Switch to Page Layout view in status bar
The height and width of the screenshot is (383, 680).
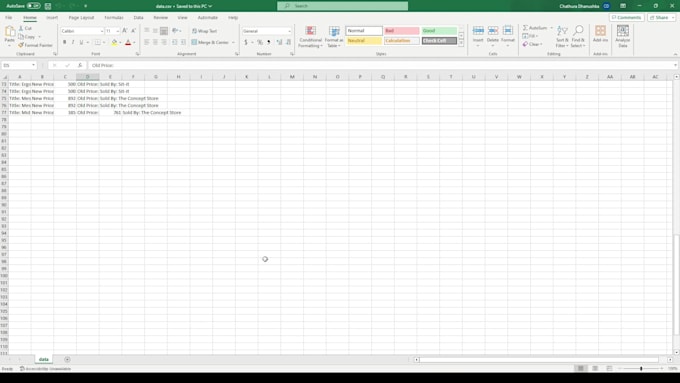click(x=595, y=368)
